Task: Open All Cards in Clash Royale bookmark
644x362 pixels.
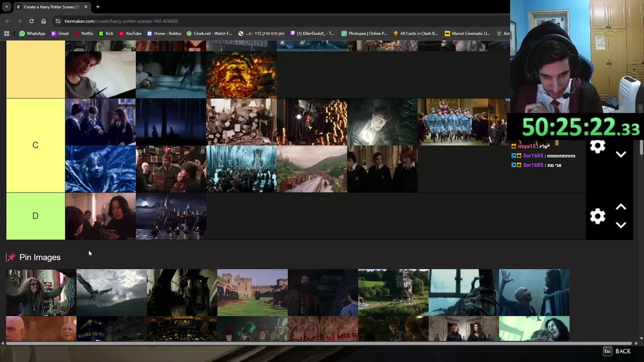Action: pyautogui.click(x=416, y=34)
